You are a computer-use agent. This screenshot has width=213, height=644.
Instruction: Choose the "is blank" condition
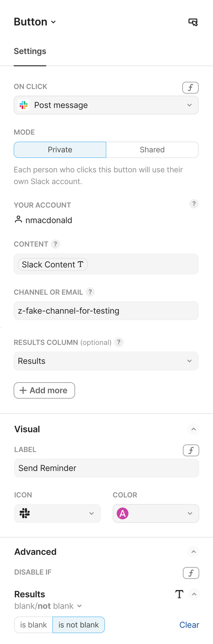point(33,625)
